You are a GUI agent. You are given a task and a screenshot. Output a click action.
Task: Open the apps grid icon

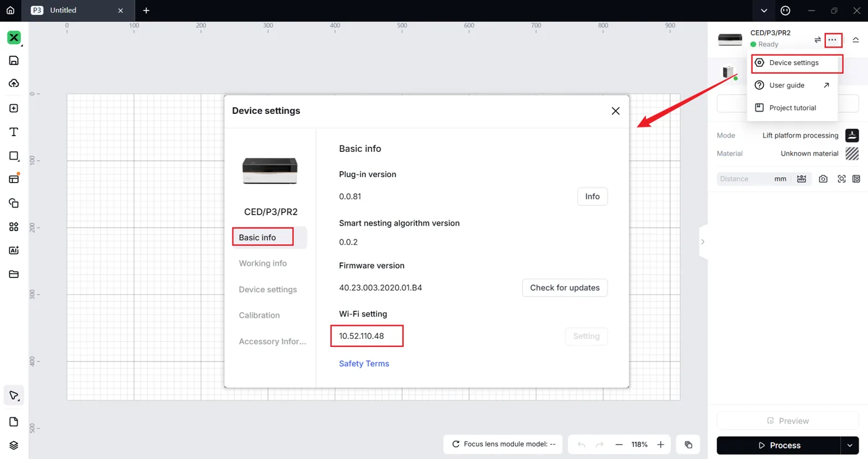click(14, 227)
